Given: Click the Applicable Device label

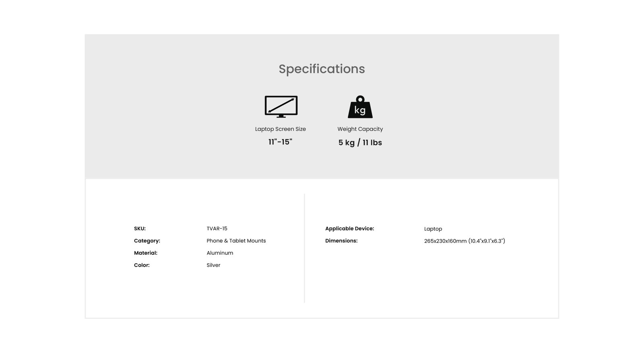Looking at the screenshot, I should pos(349,229).
